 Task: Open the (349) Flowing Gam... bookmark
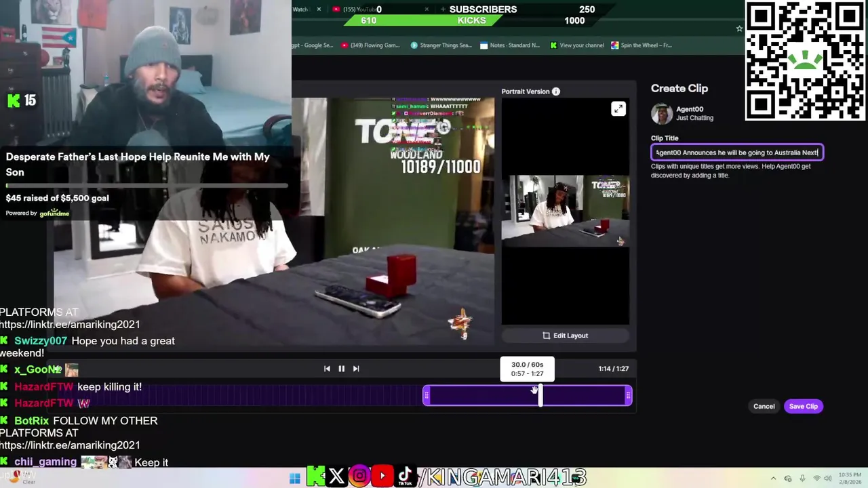coord(370,45)
